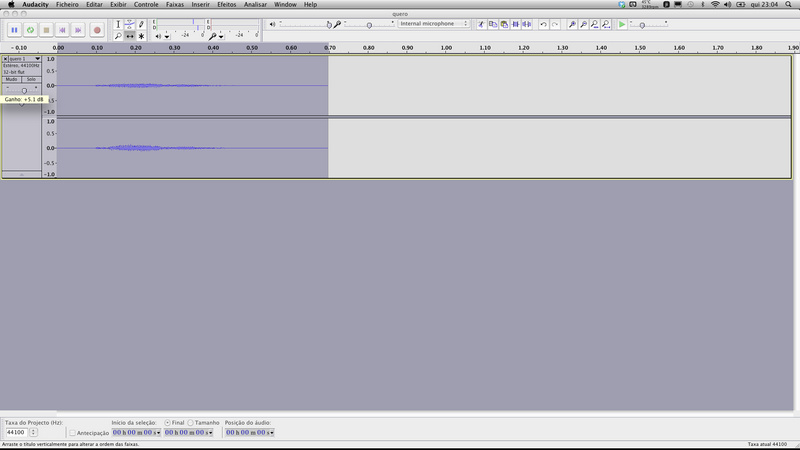The image size is (800, 450).
Task: Click the Solo button on the track
Action: pos(31,79)
